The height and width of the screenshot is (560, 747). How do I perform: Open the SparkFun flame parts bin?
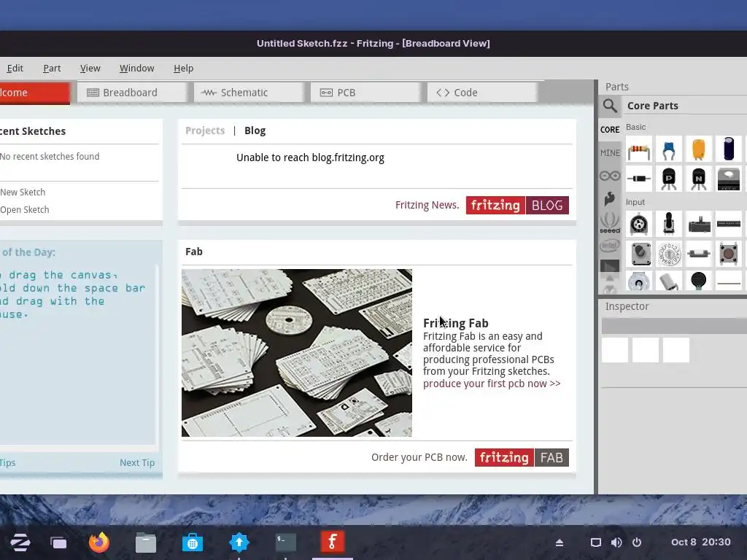coord(610,198)
